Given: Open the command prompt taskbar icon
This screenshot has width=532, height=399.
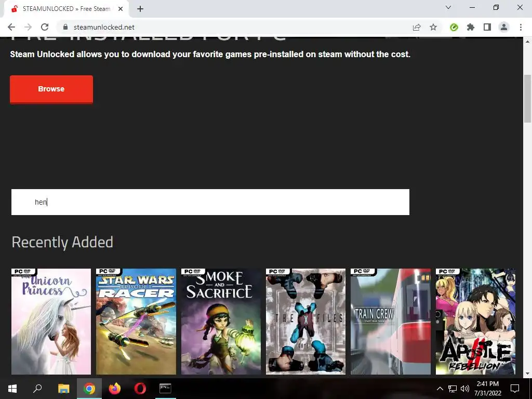Looking at the screenshot, I should point(165,389).
